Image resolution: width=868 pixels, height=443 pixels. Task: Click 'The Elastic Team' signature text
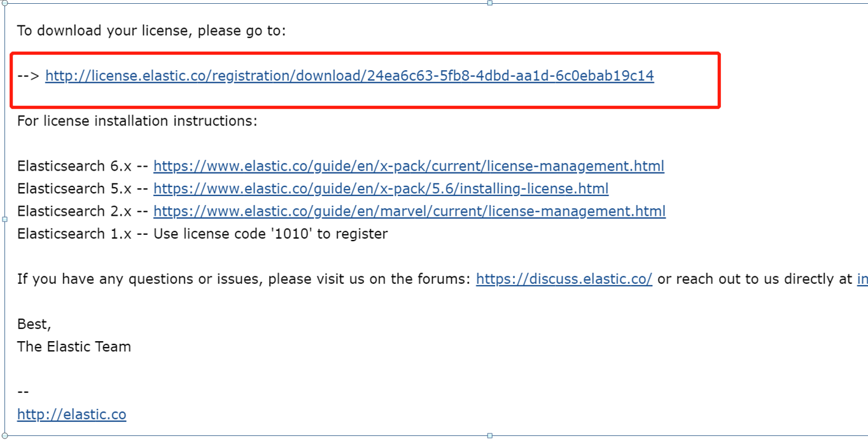(74, 347)
